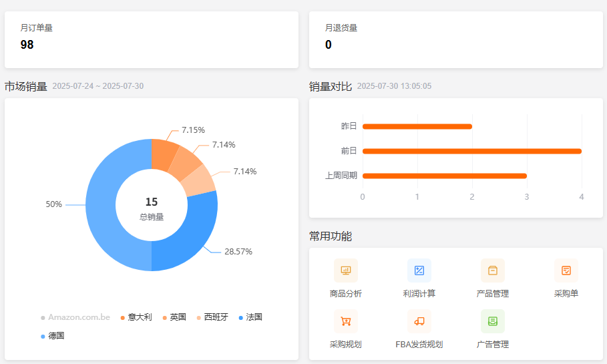Open the 商品分析 icon
Screen dimensions: 607x364
(345, 270)
